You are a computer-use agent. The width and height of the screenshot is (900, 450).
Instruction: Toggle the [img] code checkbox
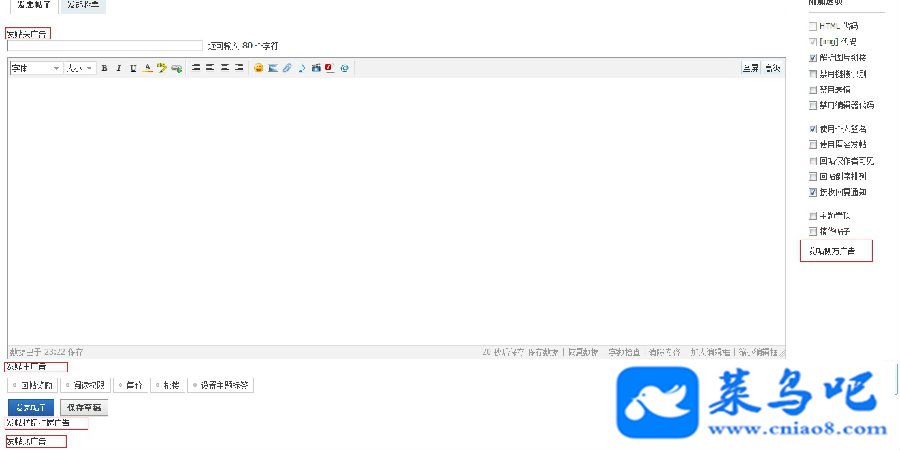pos(812,42)
